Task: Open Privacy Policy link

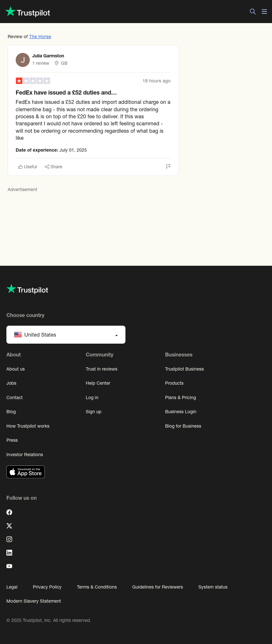Action: [x=47, y=587]
